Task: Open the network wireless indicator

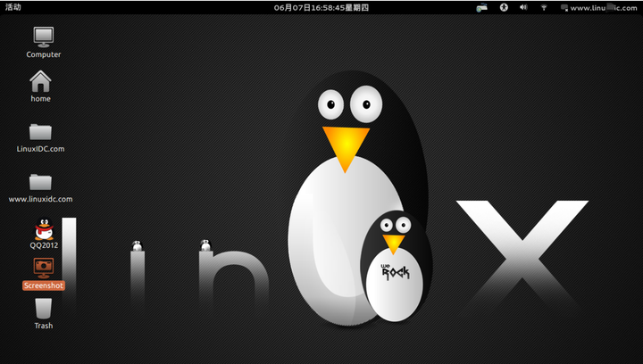Action: pos(544,7)
